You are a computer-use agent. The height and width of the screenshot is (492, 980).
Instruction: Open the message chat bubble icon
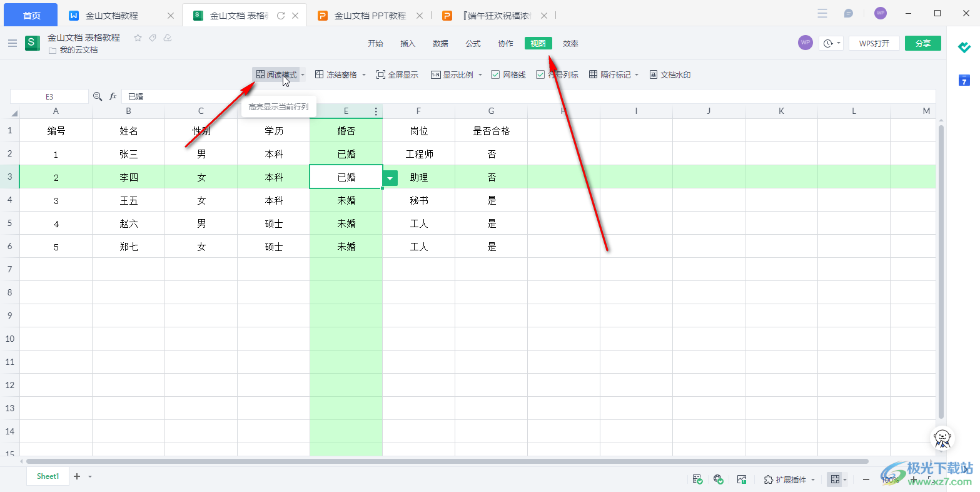pos(848,13)
